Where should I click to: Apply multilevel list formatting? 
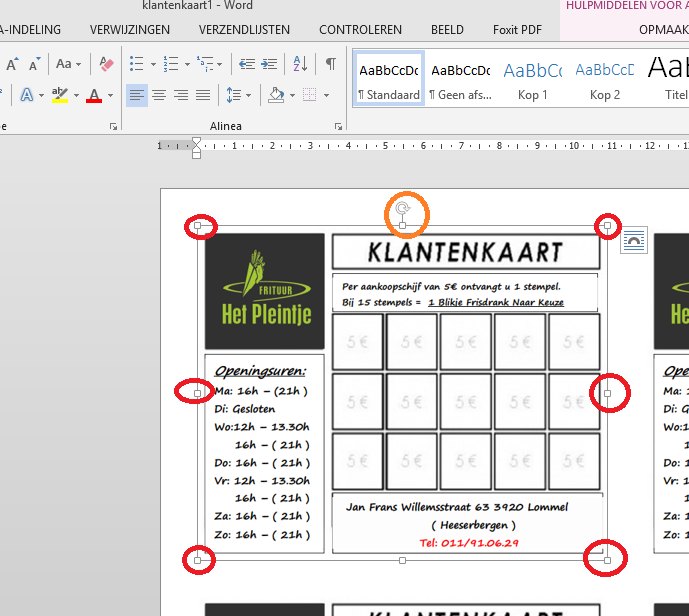(x=205, y=64)
